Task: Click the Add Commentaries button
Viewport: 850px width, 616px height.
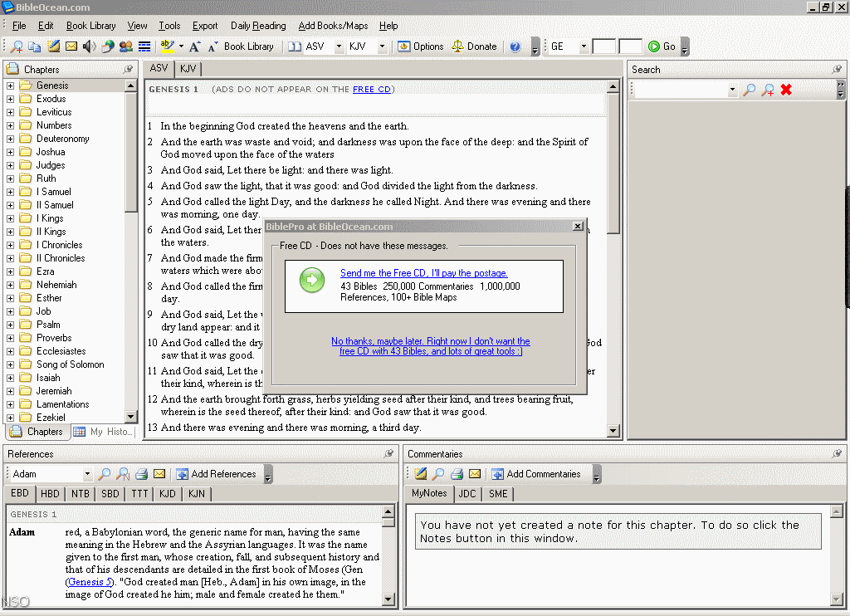Action: point(536,474)
